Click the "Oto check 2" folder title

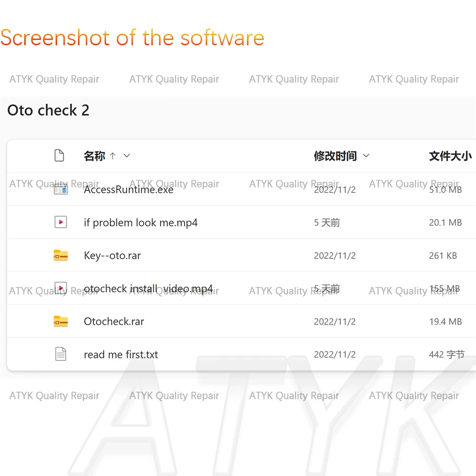click(x=48, y=110)
